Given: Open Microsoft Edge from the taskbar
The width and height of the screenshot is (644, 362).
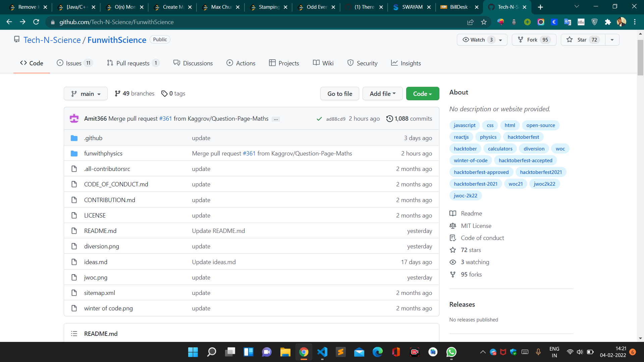Looking at the screenshot, I should point(378,352).
